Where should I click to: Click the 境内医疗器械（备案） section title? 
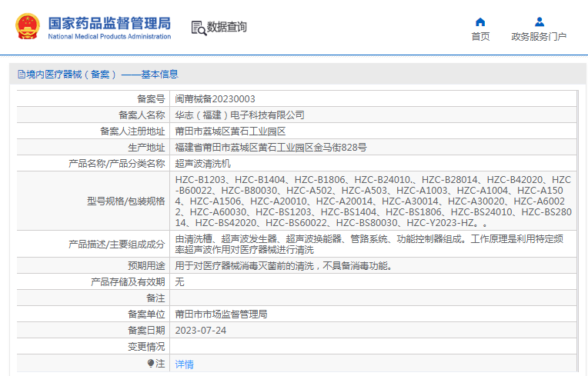point(71,75)
